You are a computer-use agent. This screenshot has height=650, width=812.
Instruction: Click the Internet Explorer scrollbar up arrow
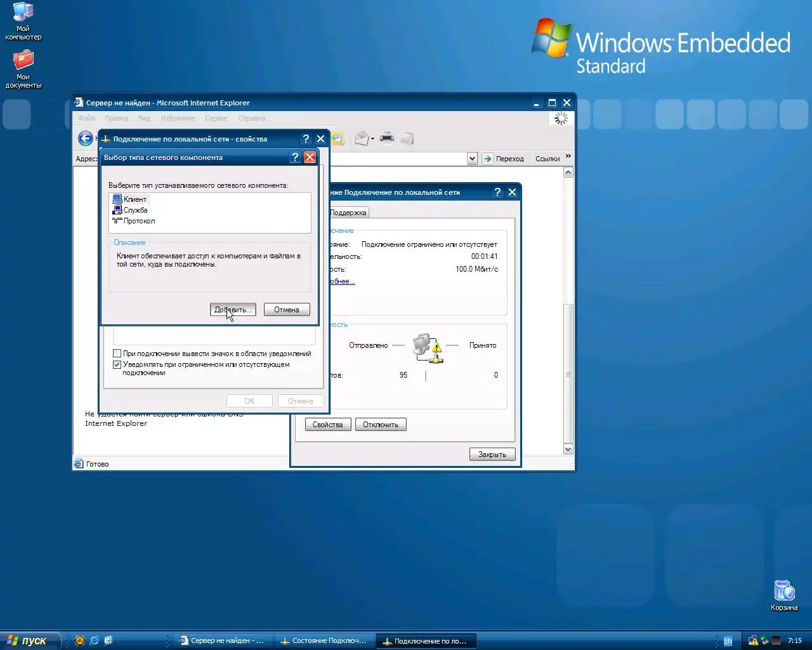pyautogui.click(x=568, y=173)
